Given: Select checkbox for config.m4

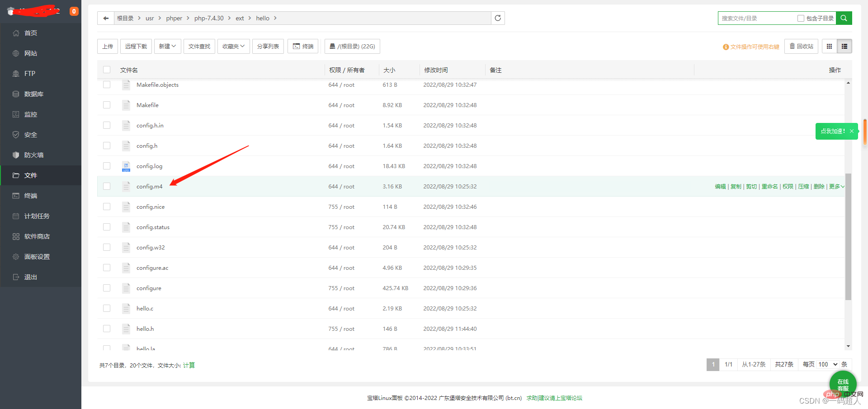Looking at the screenshot, I should (x=107, y=186).
